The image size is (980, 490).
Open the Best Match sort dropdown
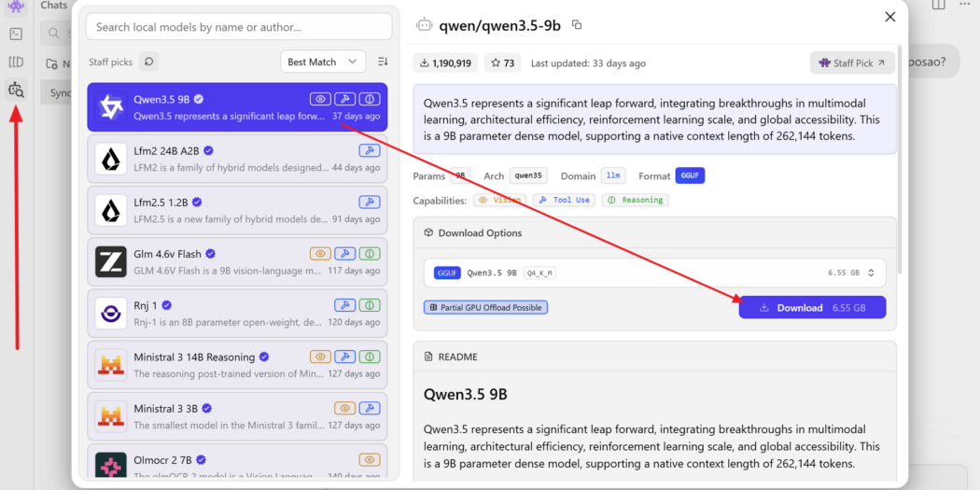click(323, 62)
